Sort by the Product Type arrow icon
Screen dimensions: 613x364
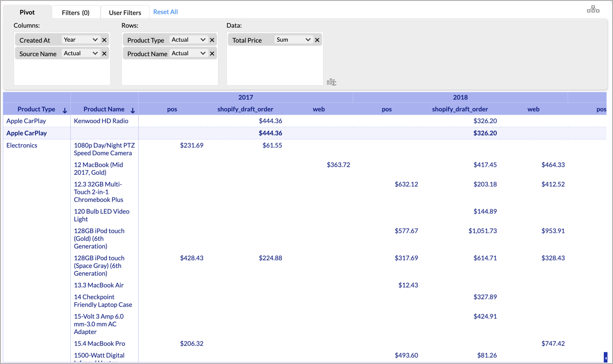click(65, 110)
